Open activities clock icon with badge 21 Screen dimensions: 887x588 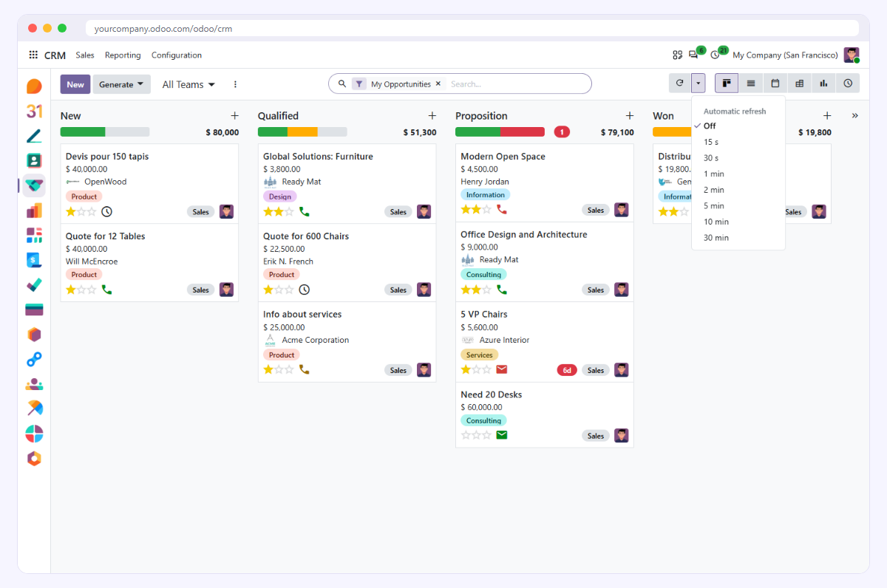(x=715, y=55)
